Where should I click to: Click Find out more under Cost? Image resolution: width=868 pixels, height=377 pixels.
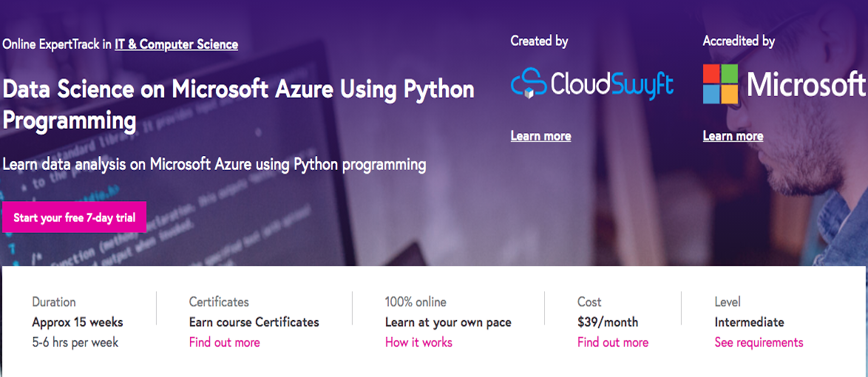coord(612,342)
